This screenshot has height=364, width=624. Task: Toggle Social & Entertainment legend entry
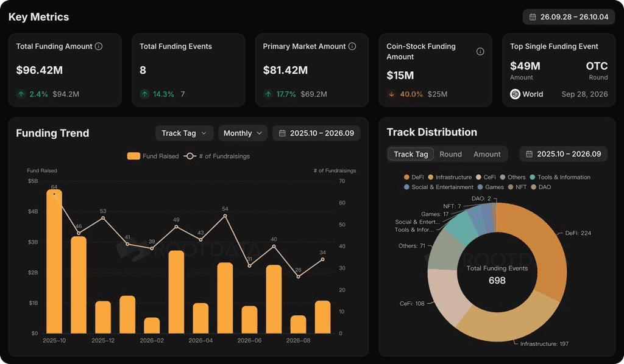(x=439, y=187)
